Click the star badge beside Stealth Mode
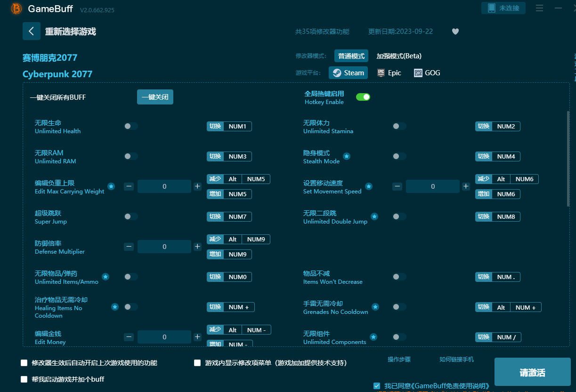 tap(347, 156)
